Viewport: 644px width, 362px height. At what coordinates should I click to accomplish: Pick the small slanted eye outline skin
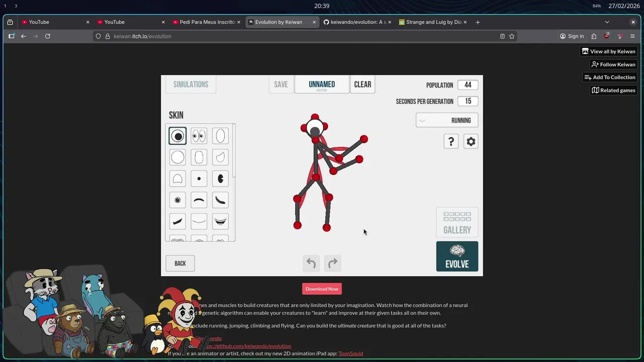pyautogui.click(x=220, y=157)
